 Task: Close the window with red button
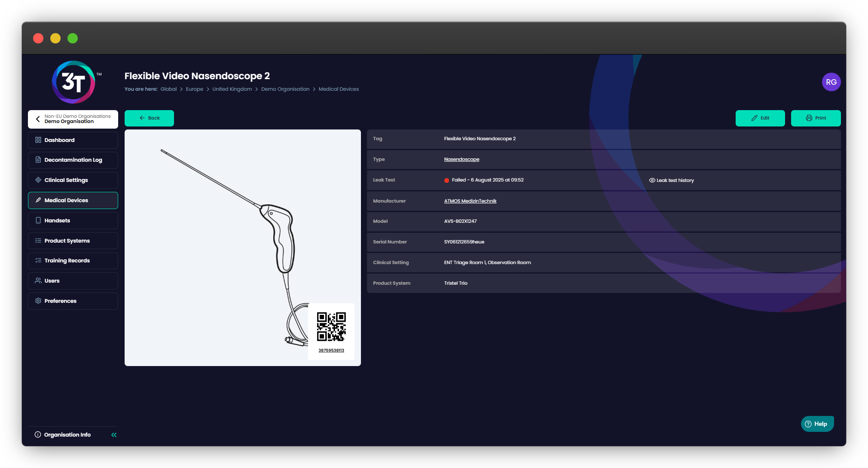[38, 38]
